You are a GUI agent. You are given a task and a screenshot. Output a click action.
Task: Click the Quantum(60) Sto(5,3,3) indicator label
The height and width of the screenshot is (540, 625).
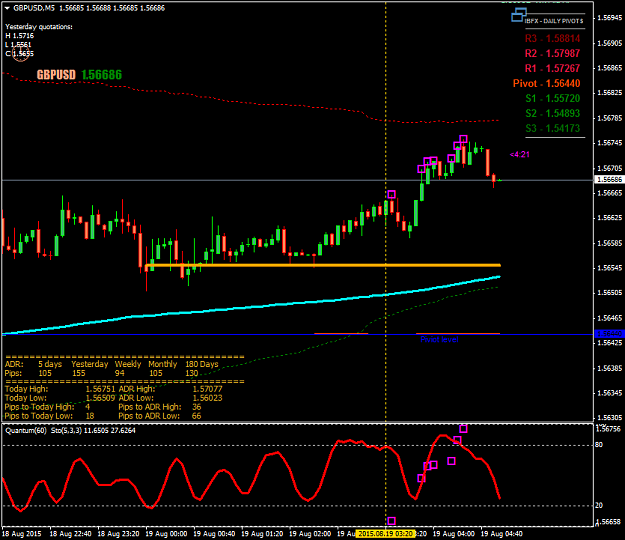click(x=70, y=430)
